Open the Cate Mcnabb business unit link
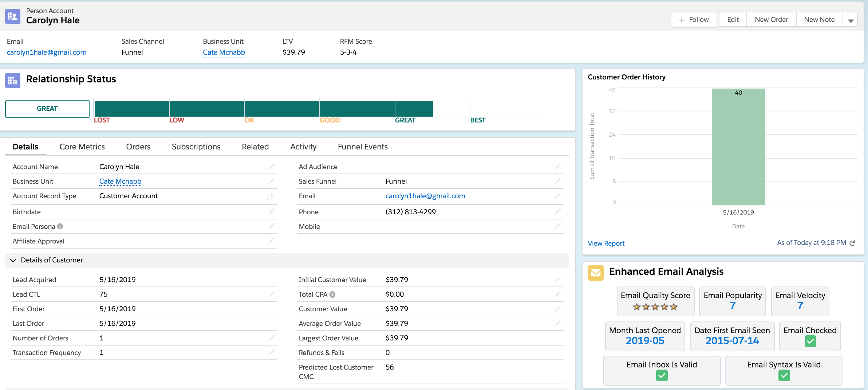Viewport: 868px width, 390px height. point(120,181)
